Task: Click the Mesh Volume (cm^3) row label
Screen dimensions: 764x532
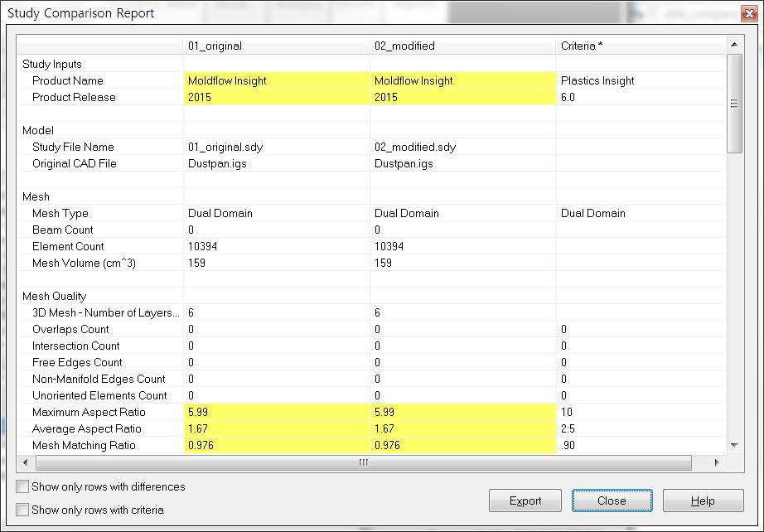Action: tap(84, 263)
